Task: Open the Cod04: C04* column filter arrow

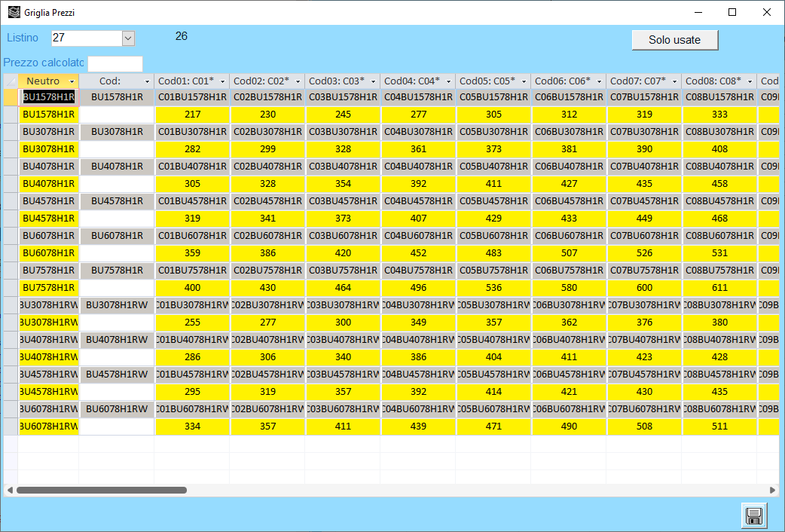Action: click(x=448, y=81)
